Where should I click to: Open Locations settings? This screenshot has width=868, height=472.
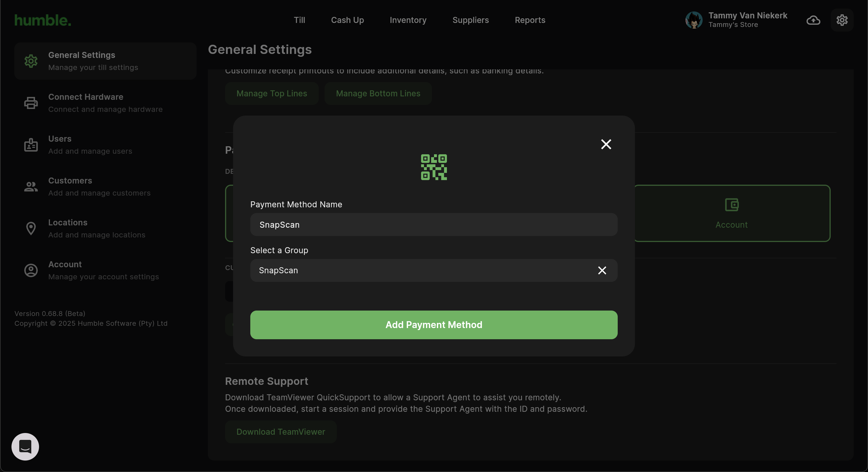(x=105, y=228)
